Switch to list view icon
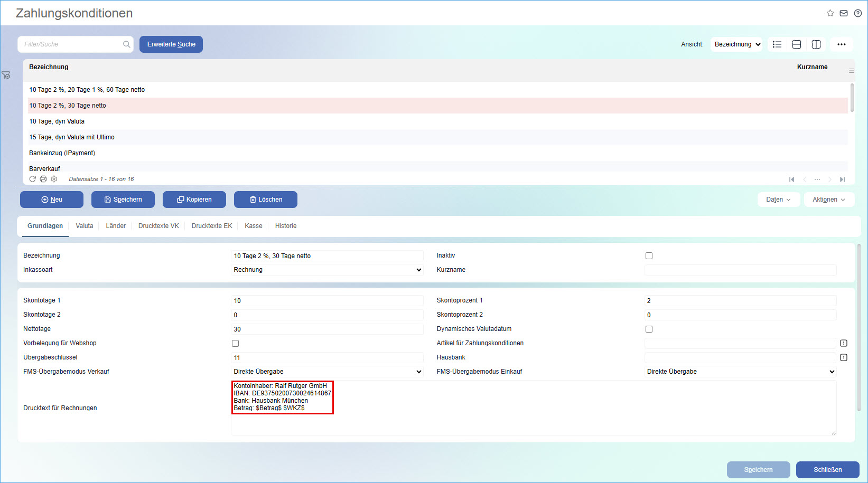This screenshot has width=868, height=483. click(x=777, y=44)
